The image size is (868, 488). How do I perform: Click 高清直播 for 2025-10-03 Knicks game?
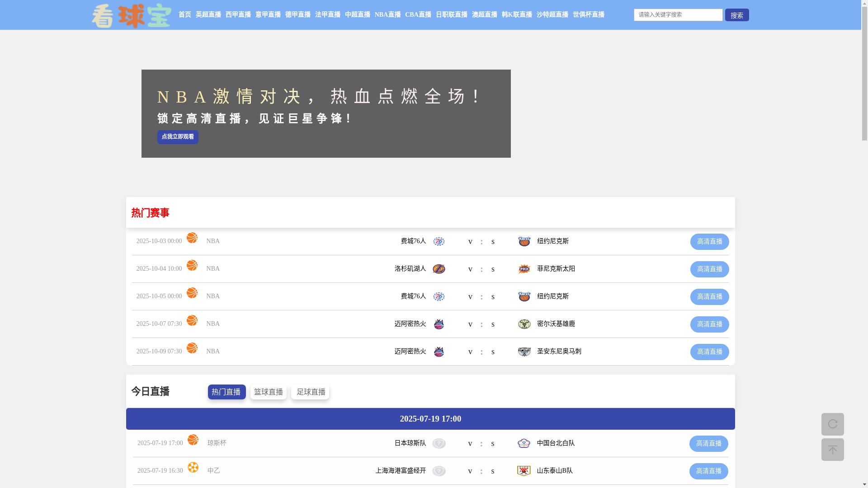pyautogui.click(x=710, y=242)
